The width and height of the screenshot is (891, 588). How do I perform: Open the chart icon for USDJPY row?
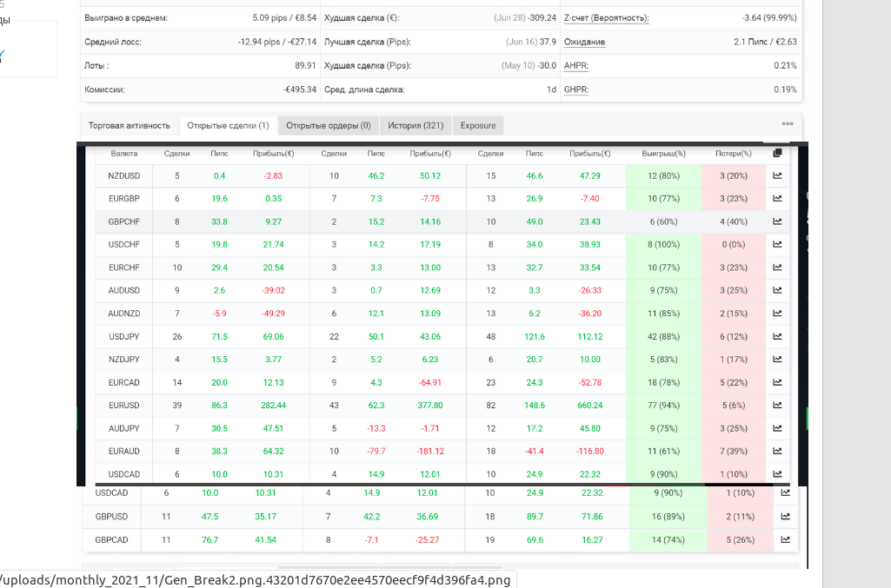point(777,337)
